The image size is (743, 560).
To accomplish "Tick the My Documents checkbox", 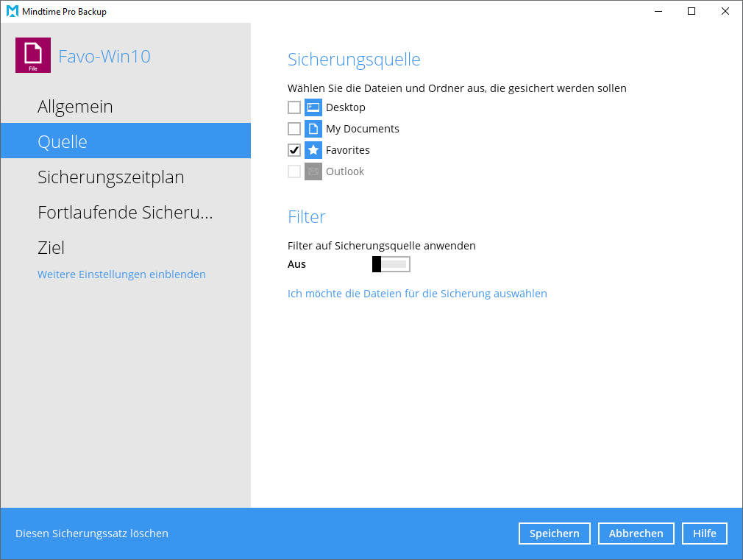I will pos(294,129).
